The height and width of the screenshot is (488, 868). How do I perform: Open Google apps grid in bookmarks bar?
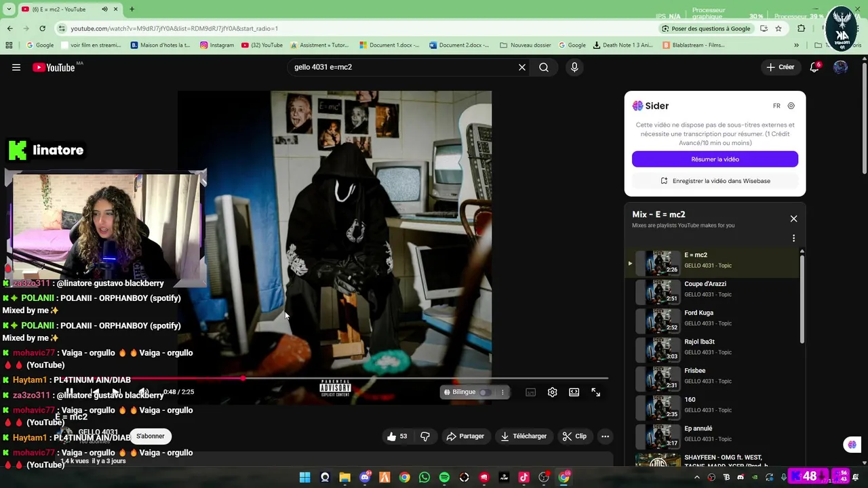point(9,45)
